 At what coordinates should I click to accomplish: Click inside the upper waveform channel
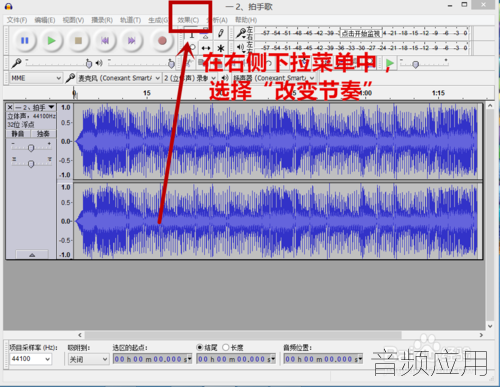coord(277,141)
